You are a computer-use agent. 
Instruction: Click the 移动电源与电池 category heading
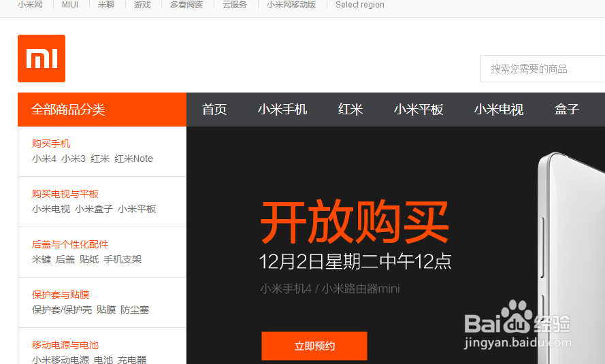pos(65,345)
